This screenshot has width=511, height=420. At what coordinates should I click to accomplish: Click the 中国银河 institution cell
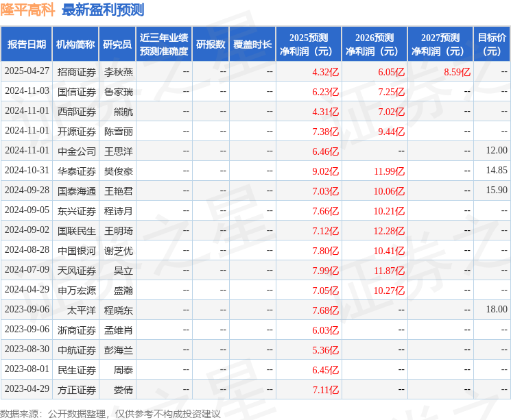coord(77,251)
